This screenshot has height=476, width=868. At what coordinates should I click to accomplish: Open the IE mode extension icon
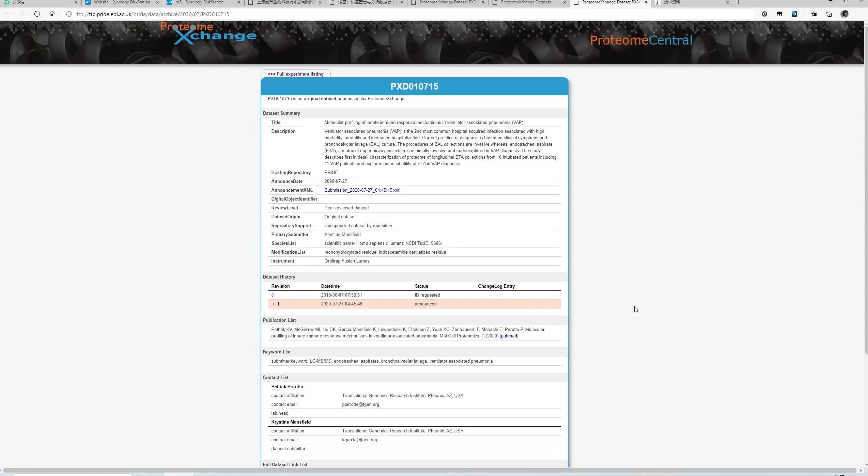764,14
